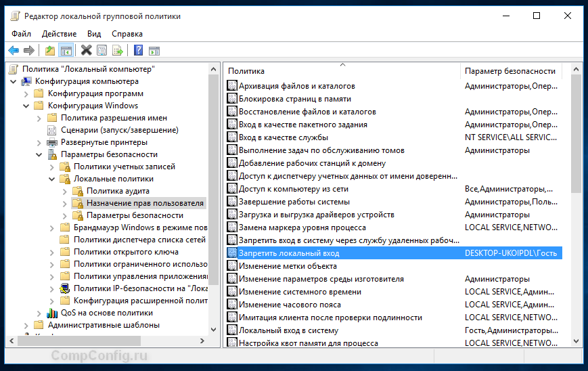
Task: Click tree pane scroll right arrow
Action: pos(202,341)
